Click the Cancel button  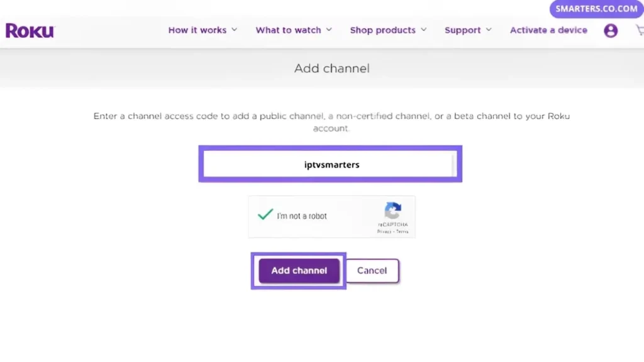(x=372, y=270)
